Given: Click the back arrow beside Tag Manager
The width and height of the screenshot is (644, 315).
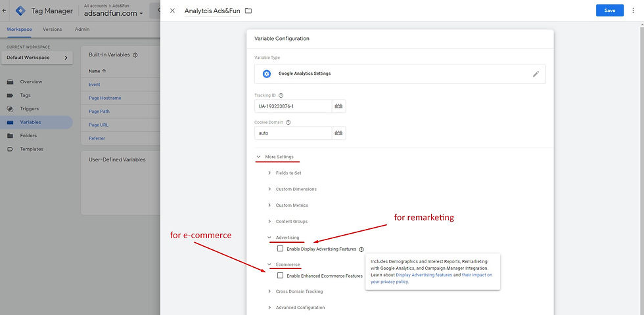Looking at the screenshot, I should pyautogui.click(x=4, y=11).
